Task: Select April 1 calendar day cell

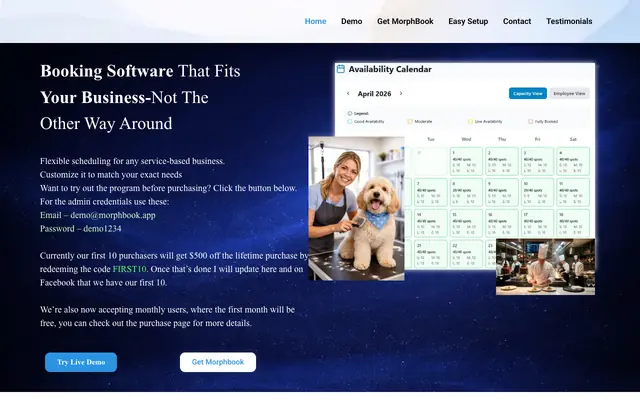Action: point(466,161)
